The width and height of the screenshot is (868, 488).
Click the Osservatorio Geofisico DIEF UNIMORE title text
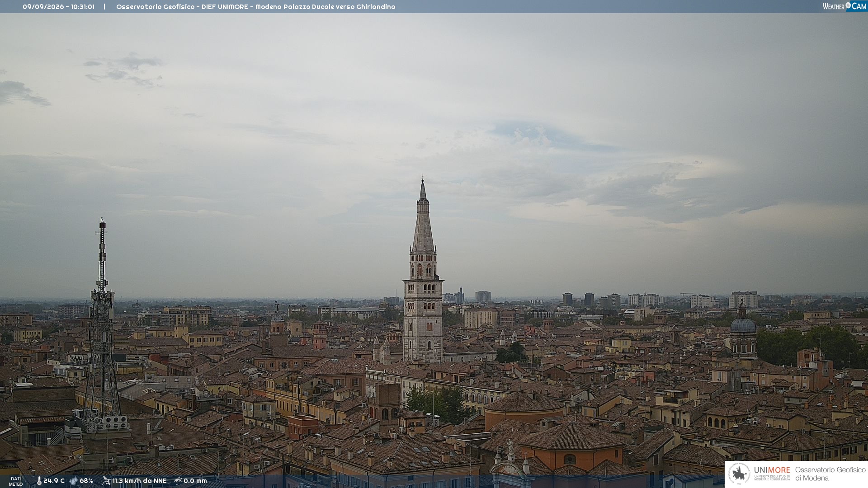256,7
